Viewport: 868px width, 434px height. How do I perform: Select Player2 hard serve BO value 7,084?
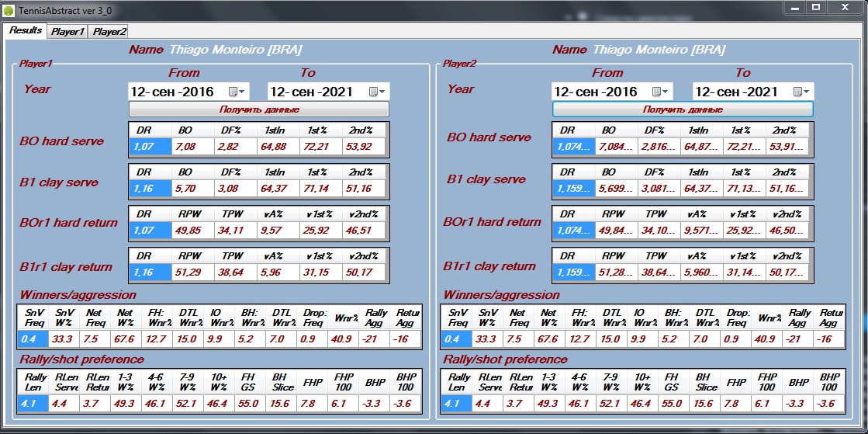click(x=616, y=147)
